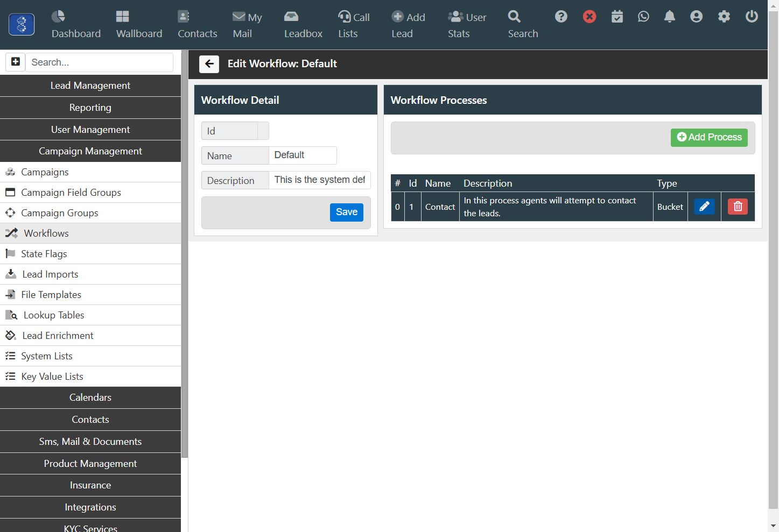Click the workflow Name input field
This screenshot has width=779, height=532.
tap(303, 155)
